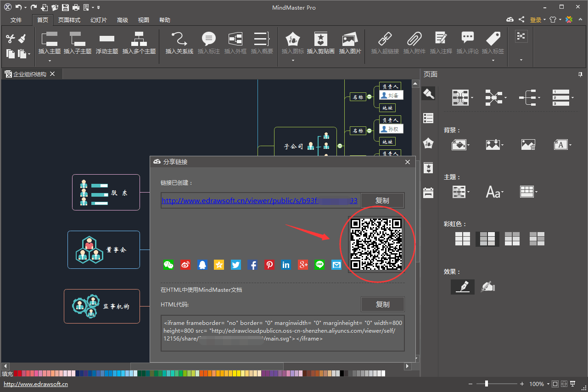Collapse the 子公司 branch minus toggle
This screenshot has height=392, width=588.
click(340, 146)
